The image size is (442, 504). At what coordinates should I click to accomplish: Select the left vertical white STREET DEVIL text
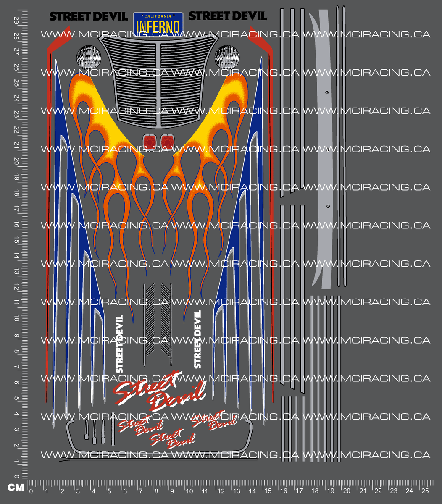pos(120,344)
